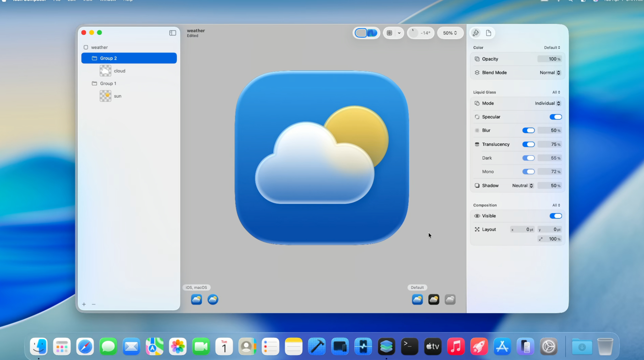Turn off the Visible switch

click(x=555, y=216)
